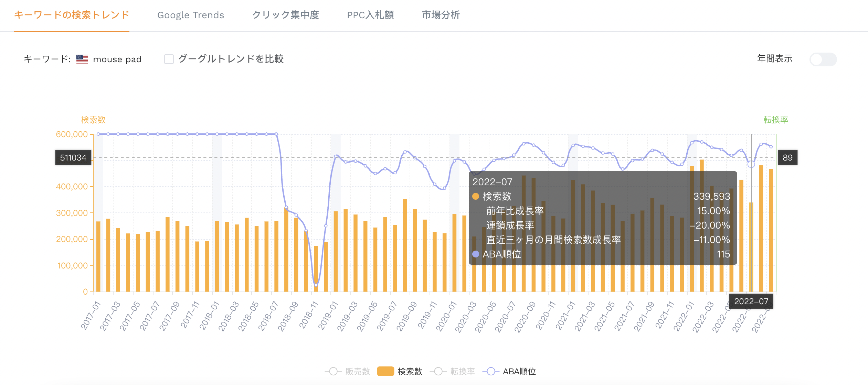The width and height of the screenshot is (868, 385).
Task: Click the 2018-07 x-axis label
Action: point(268,316)
